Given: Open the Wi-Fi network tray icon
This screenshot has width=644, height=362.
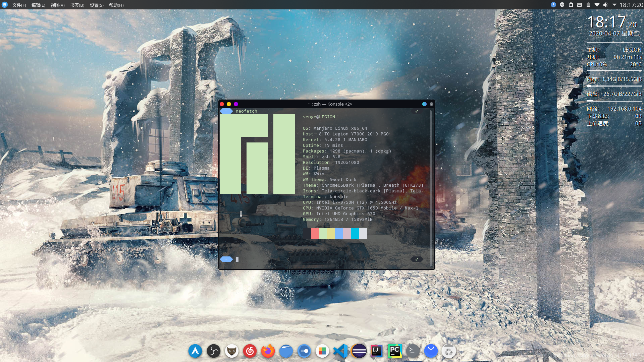Looking at the screenshot, I should pos(597,5).
